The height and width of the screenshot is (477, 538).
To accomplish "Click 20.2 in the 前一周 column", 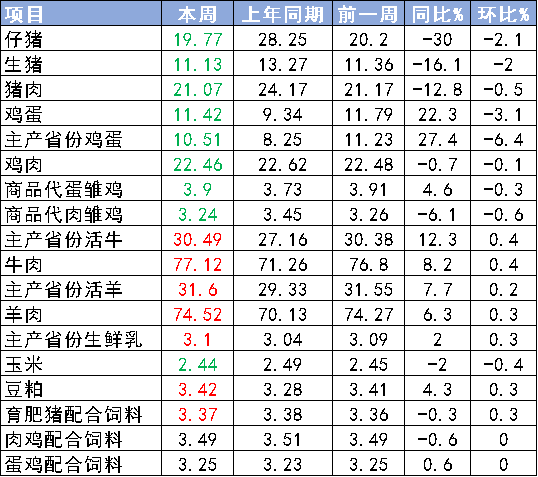I will pos(369,40).
